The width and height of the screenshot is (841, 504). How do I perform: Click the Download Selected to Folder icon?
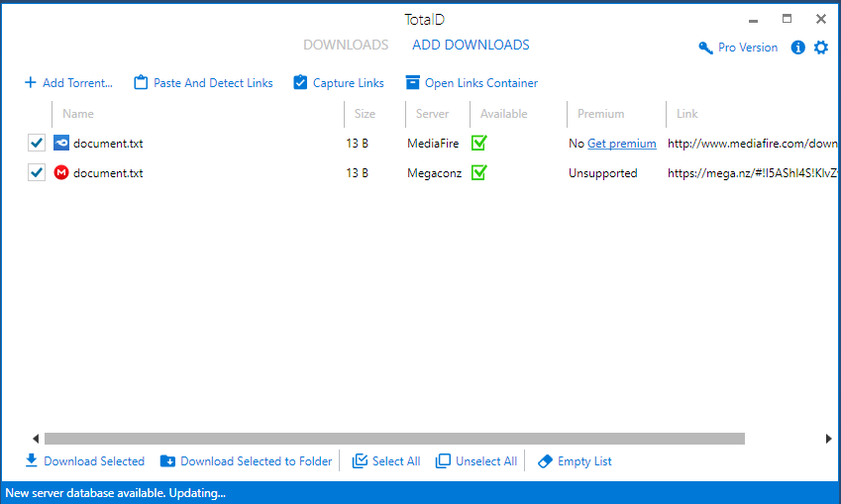coord(167,461)
